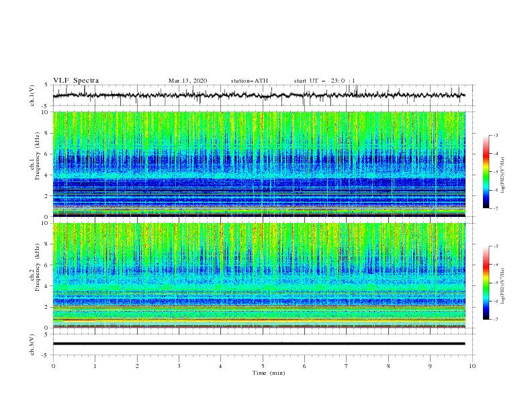The image size is (532, 411).
Task: Click the 'VLF Spectra' title text
Action: (76, 81)
